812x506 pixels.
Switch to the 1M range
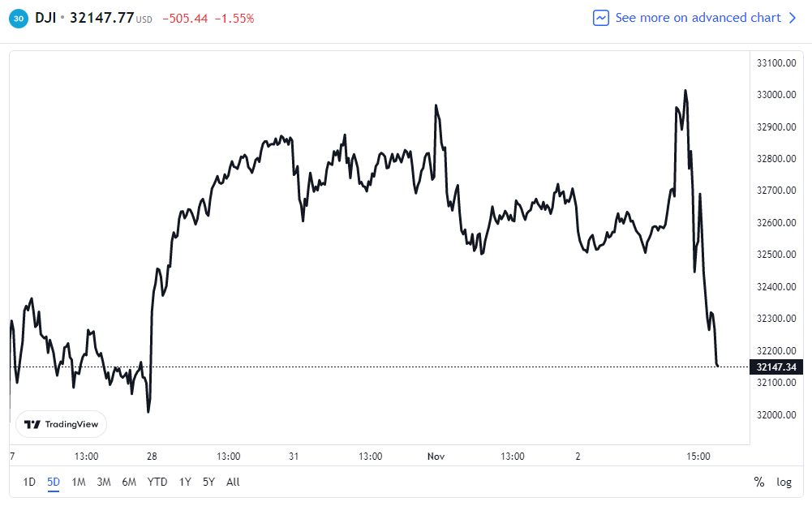tap(79, 482)
